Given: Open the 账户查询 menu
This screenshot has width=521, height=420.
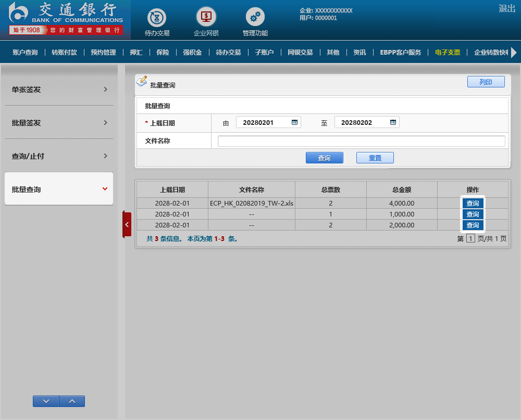Looking at the screenshot, I should pyautogui.click(x=25, y=52).
